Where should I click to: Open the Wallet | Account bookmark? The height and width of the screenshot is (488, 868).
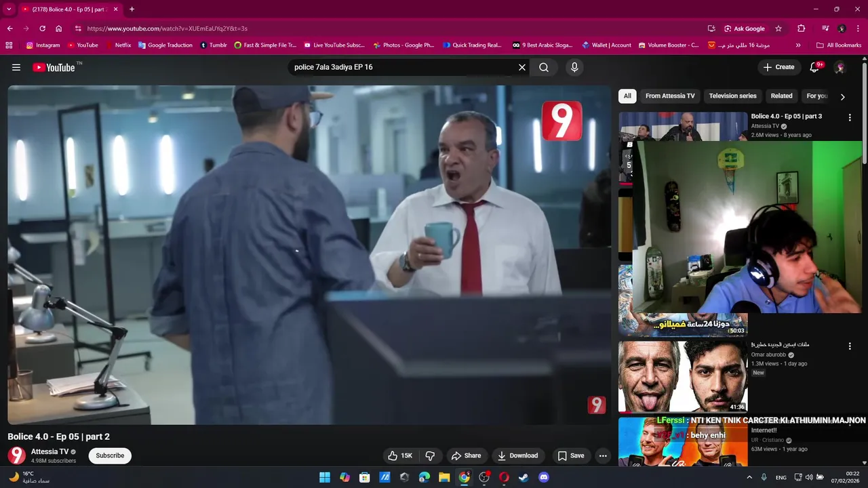(606, 45)
